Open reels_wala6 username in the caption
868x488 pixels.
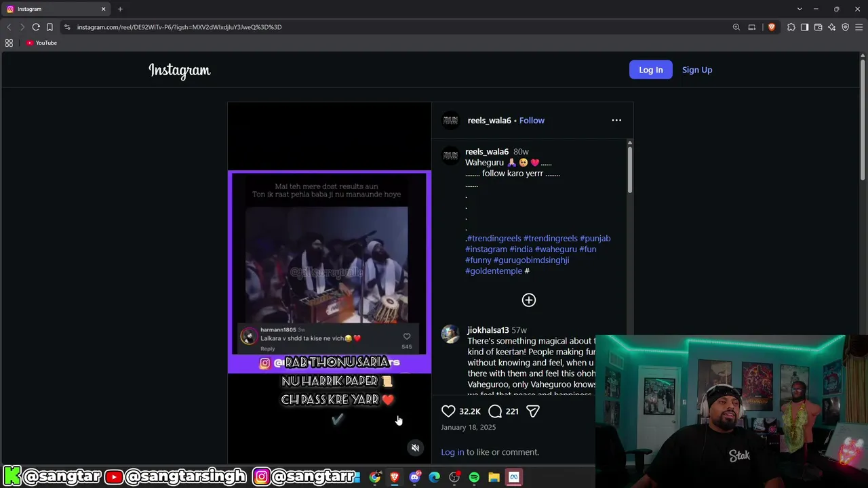[487, 152]
